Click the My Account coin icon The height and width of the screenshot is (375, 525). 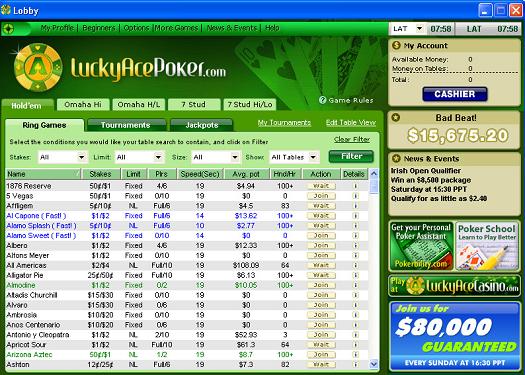pos(396,45)
